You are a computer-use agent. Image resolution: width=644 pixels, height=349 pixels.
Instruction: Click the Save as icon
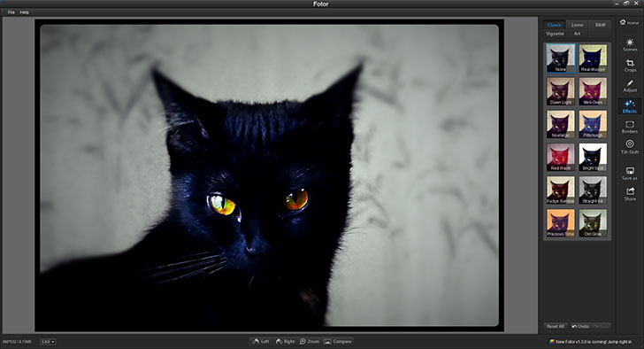[x=630, y=174]
